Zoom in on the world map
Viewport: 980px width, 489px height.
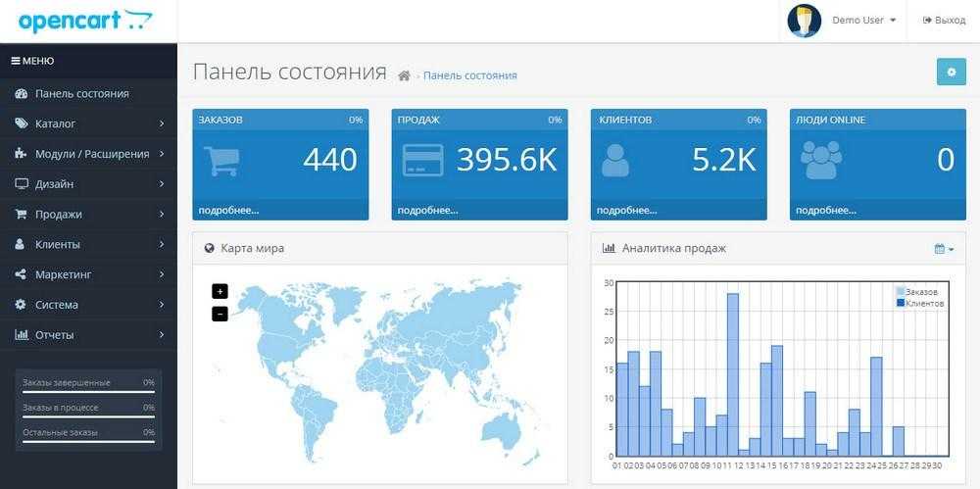220,291
